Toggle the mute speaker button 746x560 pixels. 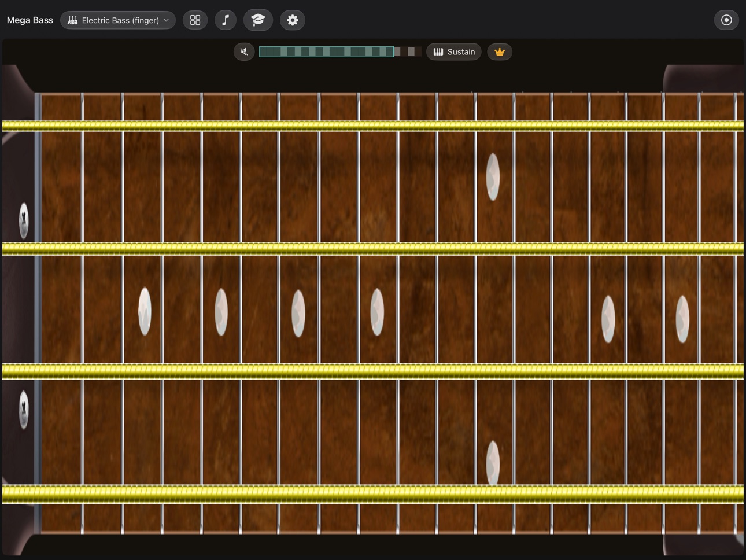point(244,52)
